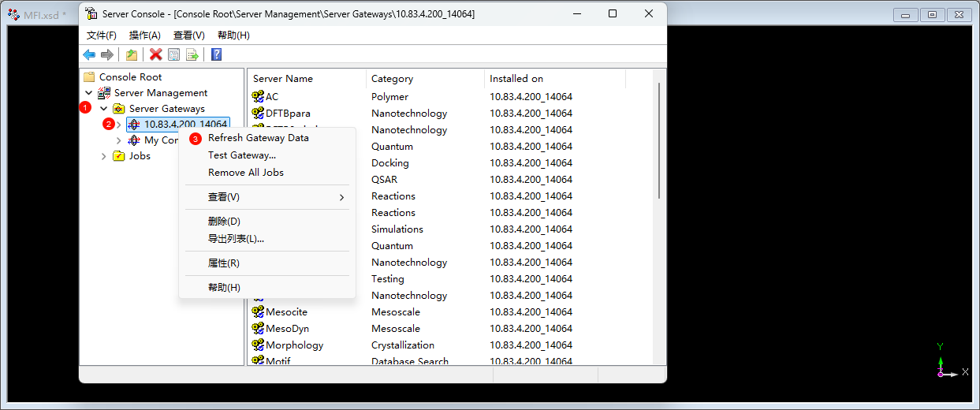Click the Up one level folder icon
This screenshot has height=410, width=980.
(132, 54)
